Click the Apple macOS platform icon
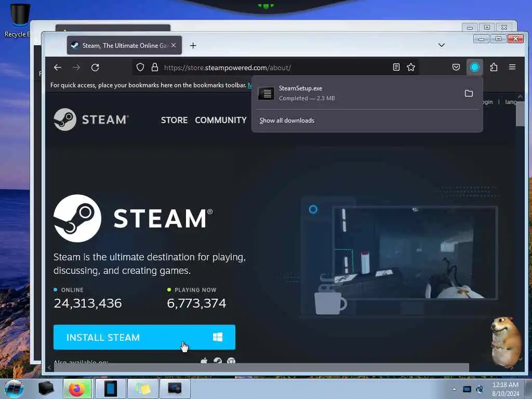Screen dimensions: 532x399 (204, 361)
